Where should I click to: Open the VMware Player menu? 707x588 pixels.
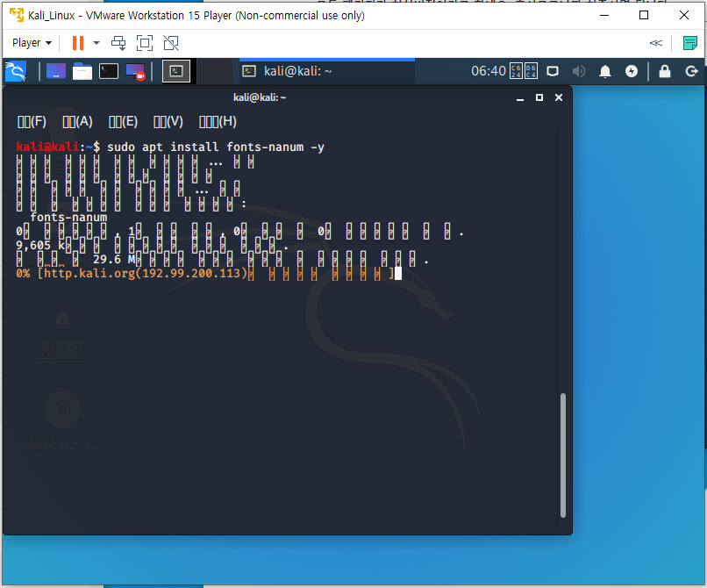tap(32, 43)
